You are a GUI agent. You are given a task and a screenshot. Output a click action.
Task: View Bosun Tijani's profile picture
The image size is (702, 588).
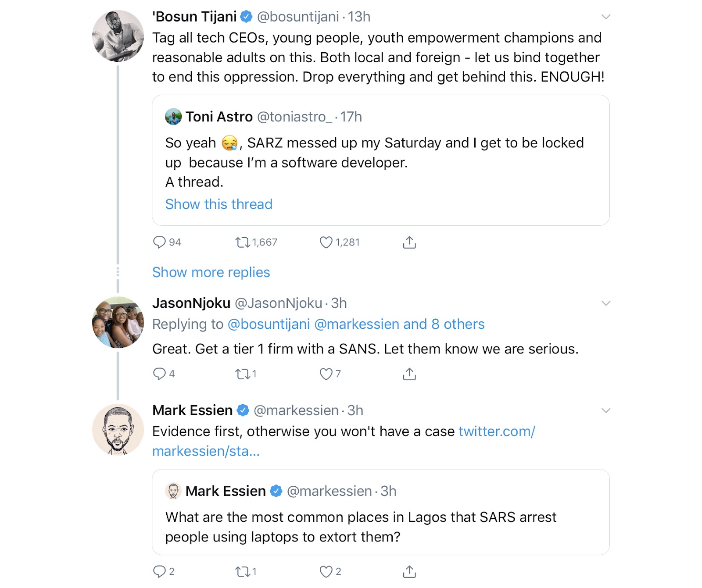pyautogui.click(x=118, y=36)
